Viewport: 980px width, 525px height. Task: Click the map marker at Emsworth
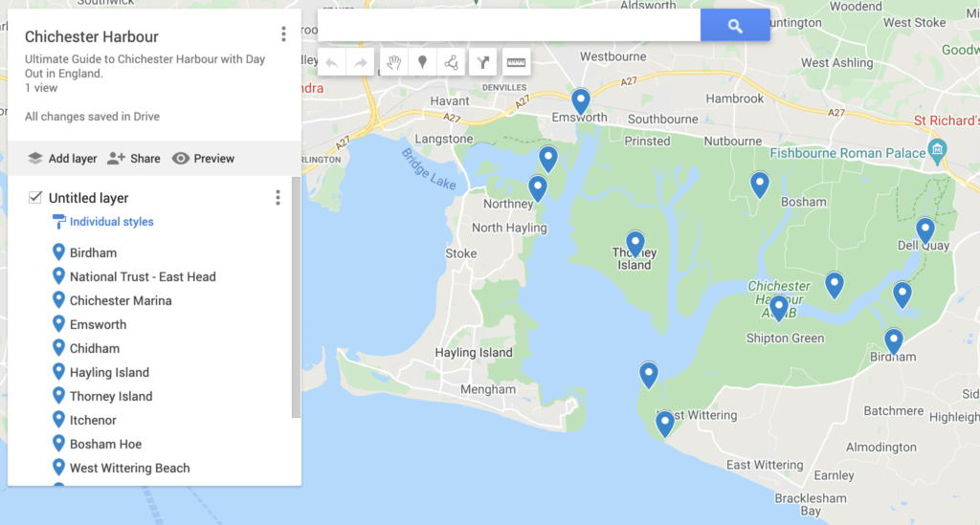[581, 101]
